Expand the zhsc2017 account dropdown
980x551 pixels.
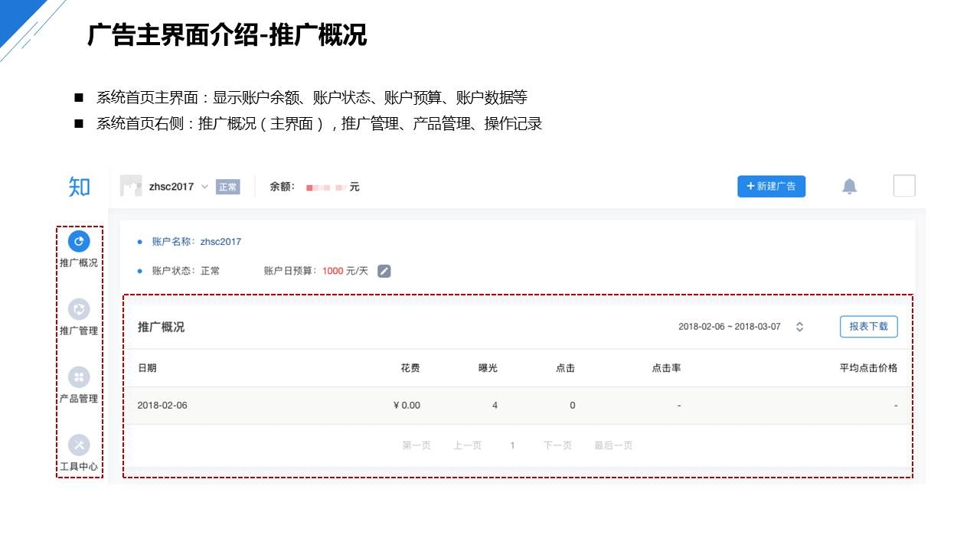[204, 187]
